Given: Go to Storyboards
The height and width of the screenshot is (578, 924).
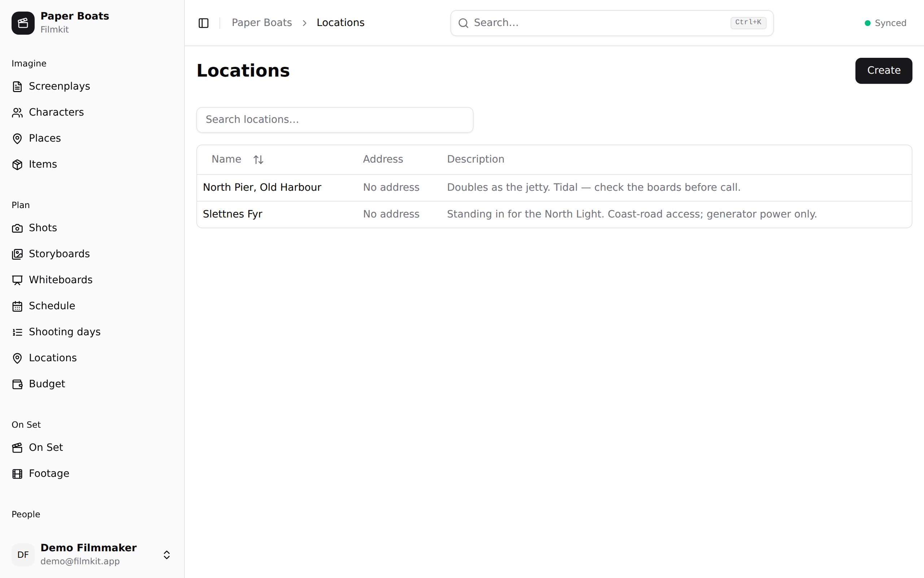Looking at the screenshot, I should pyautogui.click(x=92, y=254).
